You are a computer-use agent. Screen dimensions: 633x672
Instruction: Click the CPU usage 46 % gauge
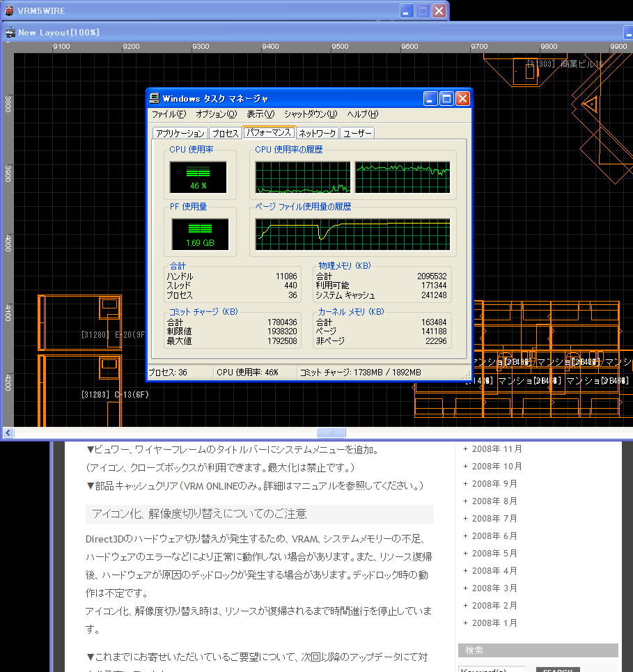[x=198, y=177]
